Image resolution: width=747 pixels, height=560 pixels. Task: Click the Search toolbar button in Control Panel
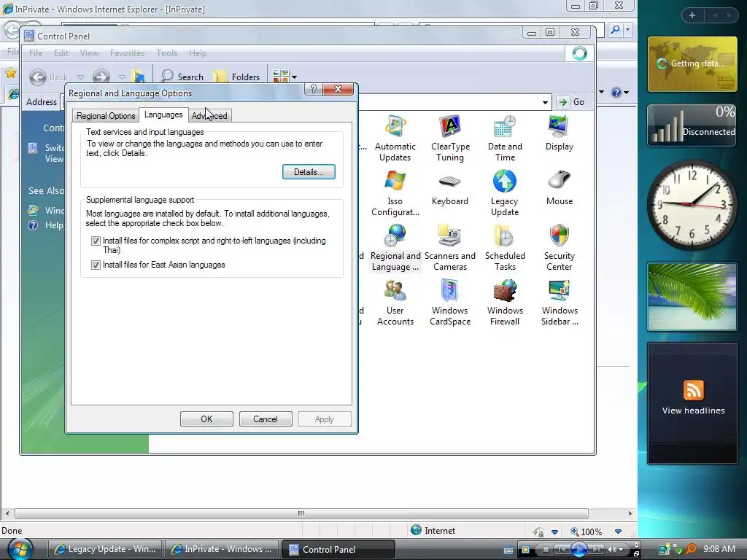182,77
